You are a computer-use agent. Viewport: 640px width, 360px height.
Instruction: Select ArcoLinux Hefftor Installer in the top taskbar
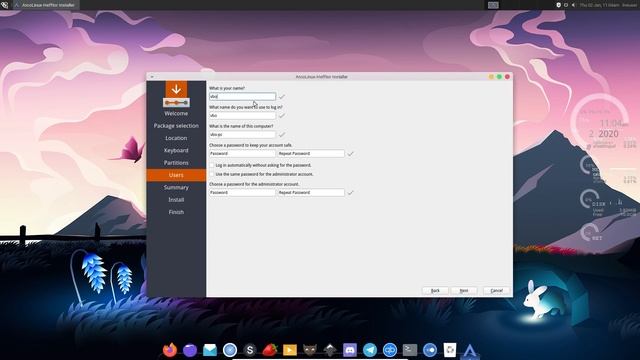click(x=46, y=5)
